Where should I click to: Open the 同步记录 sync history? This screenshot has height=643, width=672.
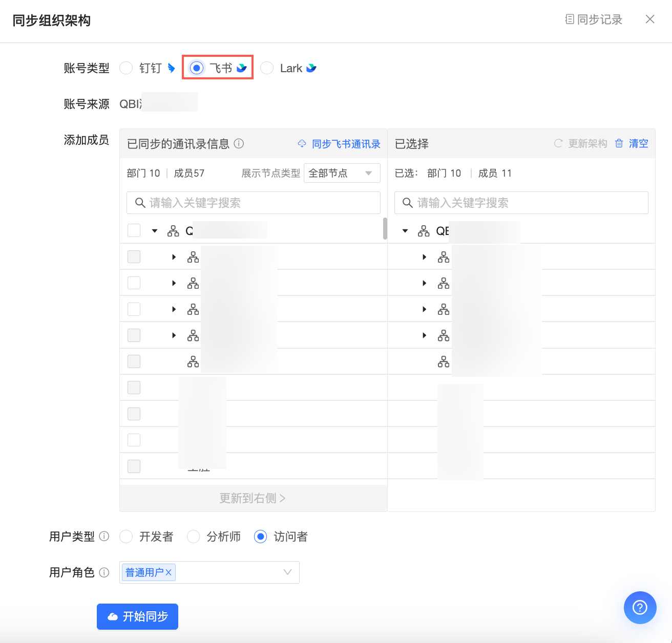point(594,19)
